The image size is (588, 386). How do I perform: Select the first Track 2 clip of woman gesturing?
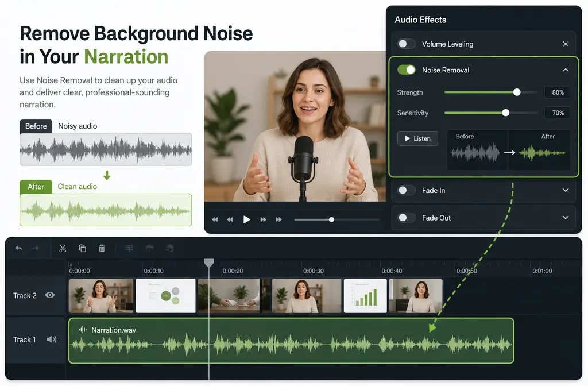(101, 296)
